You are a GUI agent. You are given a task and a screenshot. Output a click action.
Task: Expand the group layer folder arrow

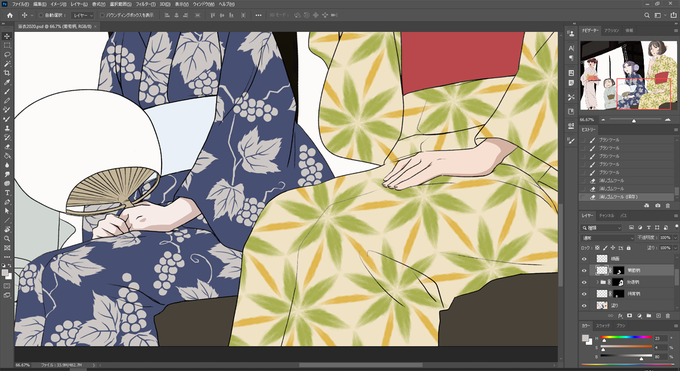(597, 282)
